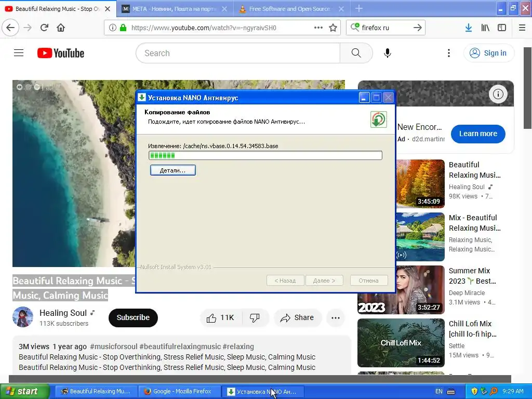The height and width of the screenshot is (399, 532).
Task: Open the Healing Soul channel name link
Action: click(63, 313)
